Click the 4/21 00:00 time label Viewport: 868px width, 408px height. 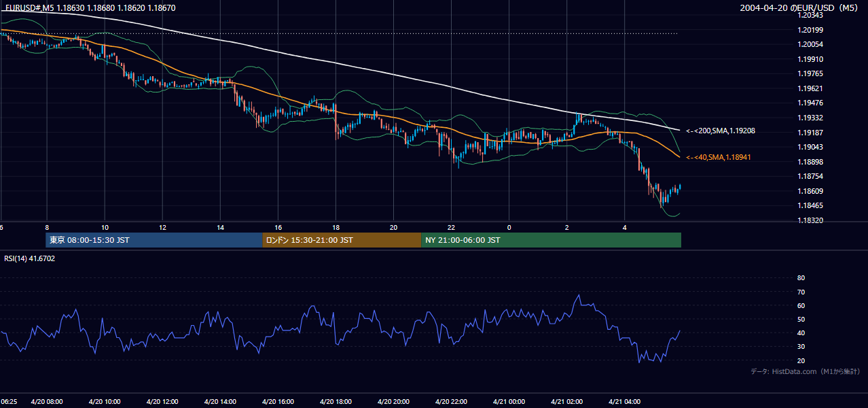(509, 402)
